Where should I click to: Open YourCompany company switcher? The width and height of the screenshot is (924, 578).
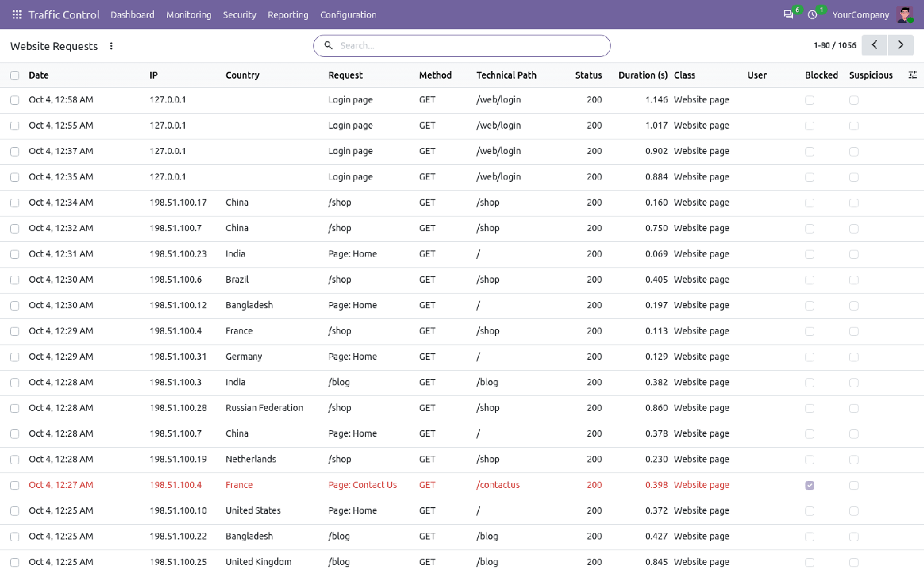(861, 15)
